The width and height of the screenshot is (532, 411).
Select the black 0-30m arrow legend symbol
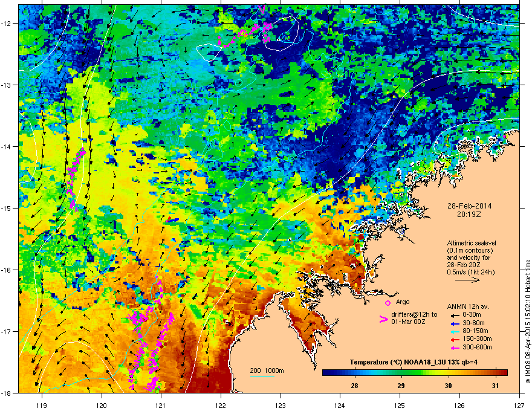(x=455, y=315)
